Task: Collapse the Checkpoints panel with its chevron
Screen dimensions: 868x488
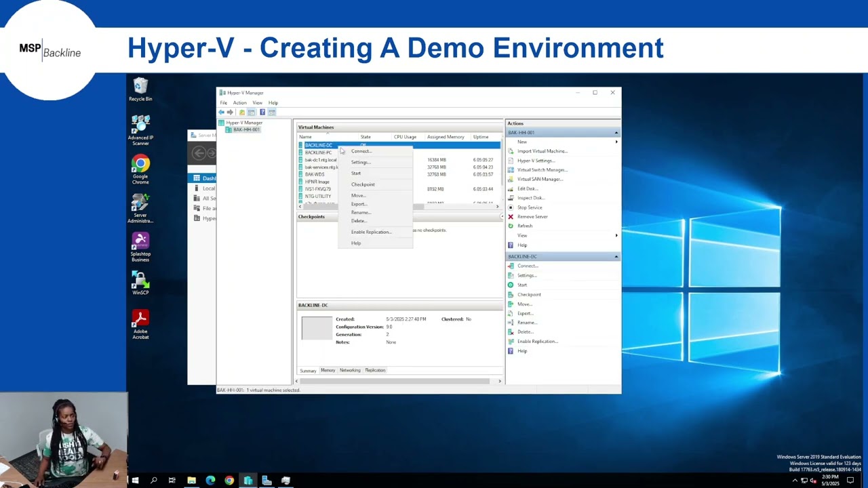Action: point(502,216)
